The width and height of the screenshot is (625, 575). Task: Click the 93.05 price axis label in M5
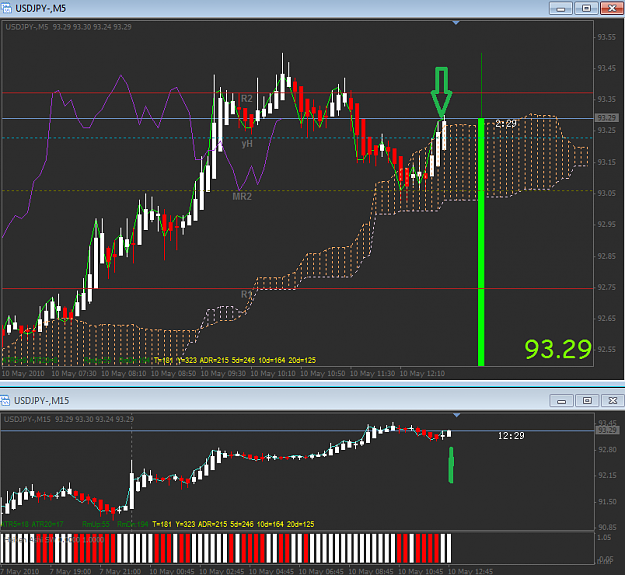(606, 193)
